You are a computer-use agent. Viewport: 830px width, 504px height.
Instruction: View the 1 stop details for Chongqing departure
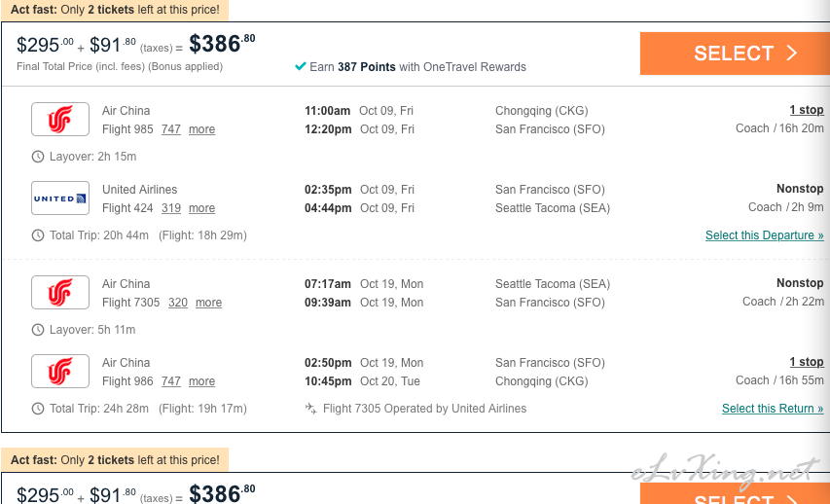click(806, 110)
